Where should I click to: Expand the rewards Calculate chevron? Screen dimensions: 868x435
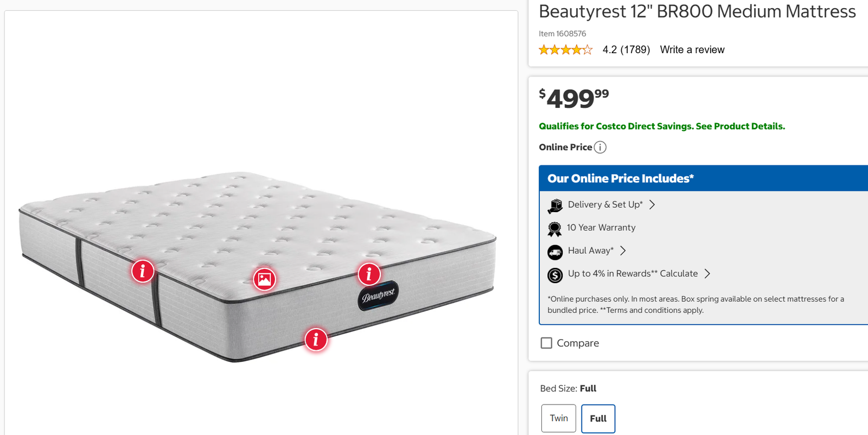(707, 273)
